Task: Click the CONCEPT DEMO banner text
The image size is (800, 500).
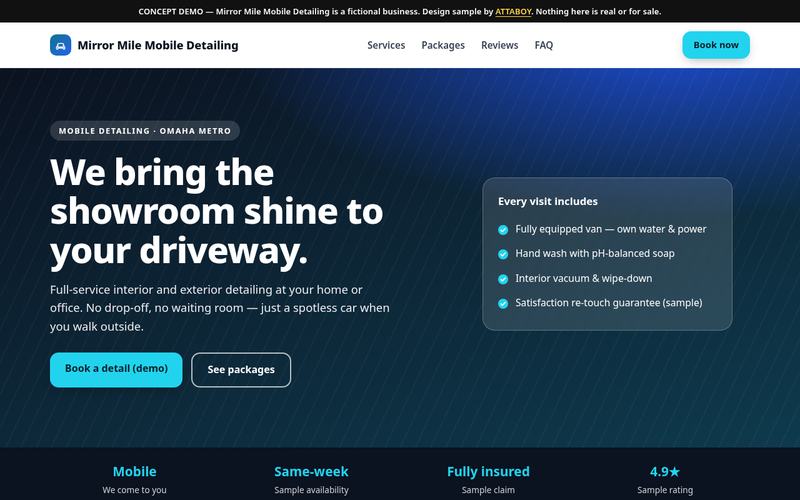Action: pos(399,11)
